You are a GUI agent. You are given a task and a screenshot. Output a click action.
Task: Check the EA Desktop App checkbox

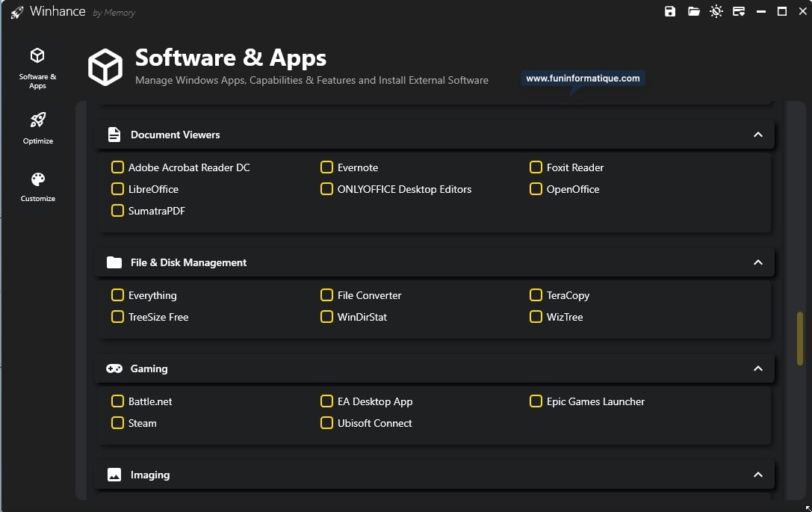(326, 401)
